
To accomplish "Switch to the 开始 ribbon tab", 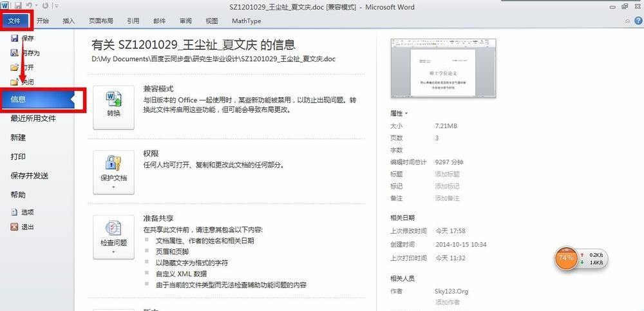I will click(x=43, y=21).
